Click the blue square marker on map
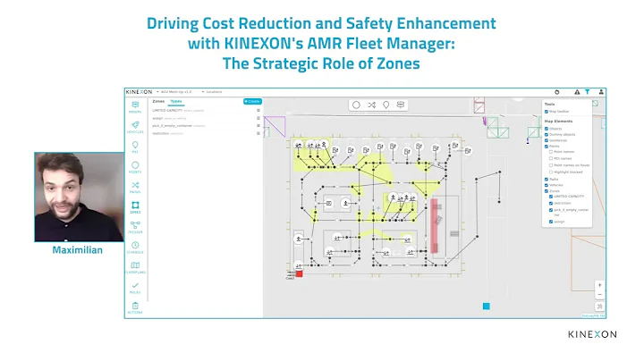This screenshot has width=644, height=361. [x=487, y=306]
